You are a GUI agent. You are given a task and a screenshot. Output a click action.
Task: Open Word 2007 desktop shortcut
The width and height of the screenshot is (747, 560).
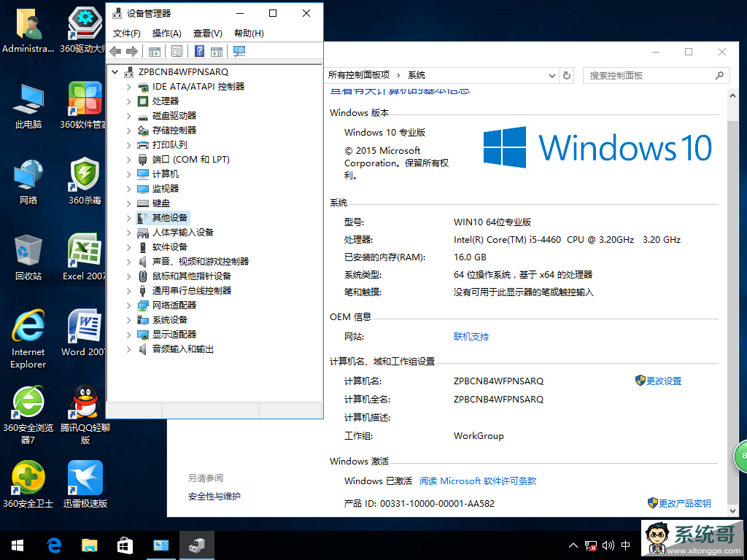tap(85, 333)
